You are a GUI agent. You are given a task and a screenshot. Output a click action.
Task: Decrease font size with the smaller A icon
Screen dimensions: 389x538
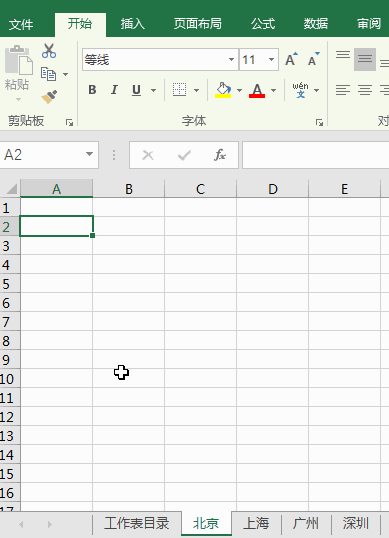tap(314, 59)
